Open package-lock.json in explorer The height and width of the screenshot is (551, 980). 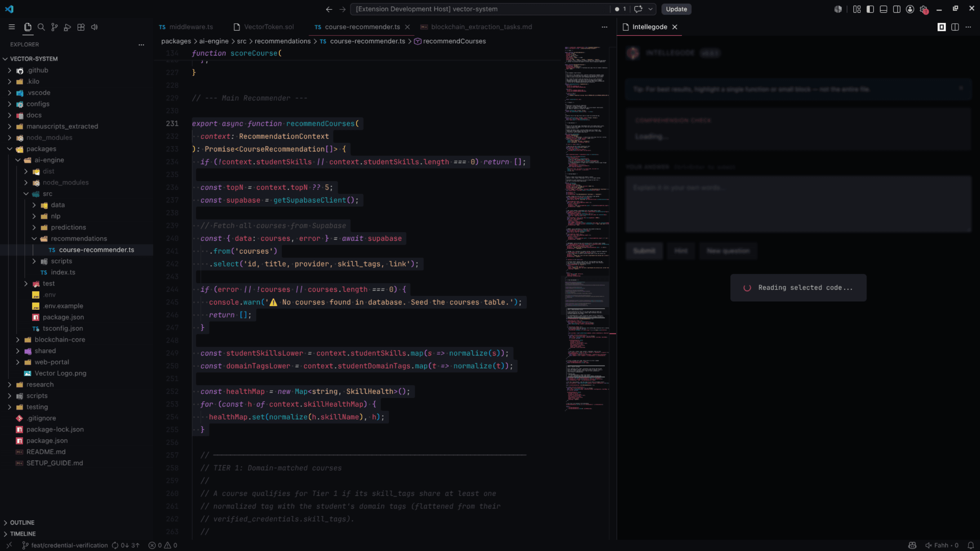[x=55, y=429]
